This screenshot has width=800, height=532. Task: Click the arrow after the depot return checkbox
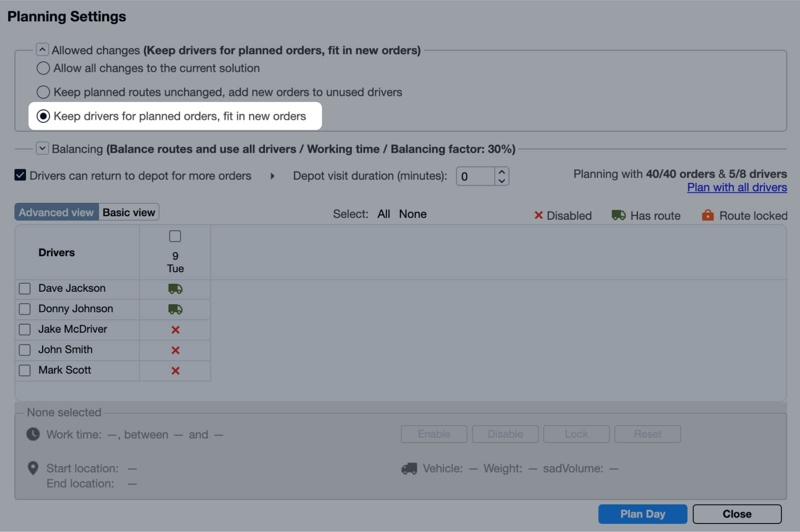pyautogui.click(x=272, y=176)
